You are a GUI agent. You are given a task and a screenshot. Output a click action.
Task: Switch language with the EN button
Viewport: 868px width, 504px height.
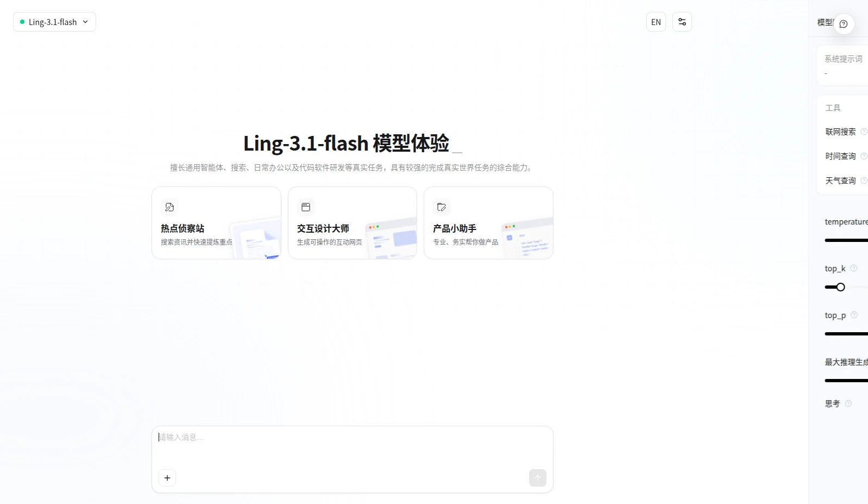[x=656, y=22]
